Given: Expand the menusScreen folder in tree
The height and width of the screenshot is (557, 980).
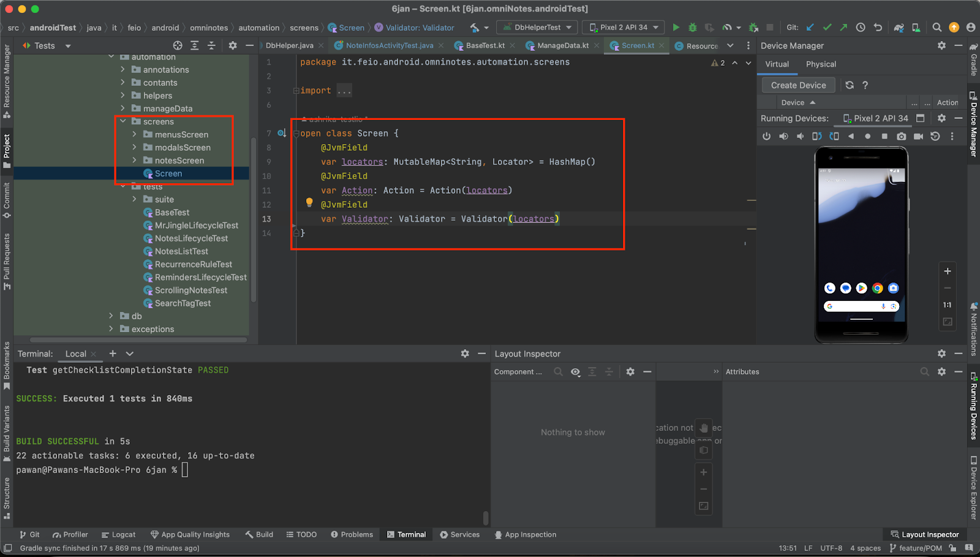Looking at the screenshot, I should click(x=135, y=135).
